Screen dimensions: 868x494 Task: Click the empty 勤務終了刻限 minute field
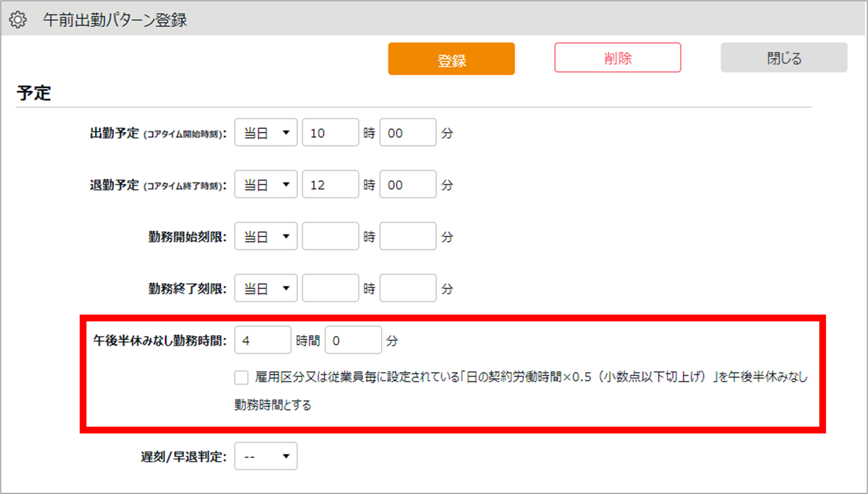click(407, 288)
